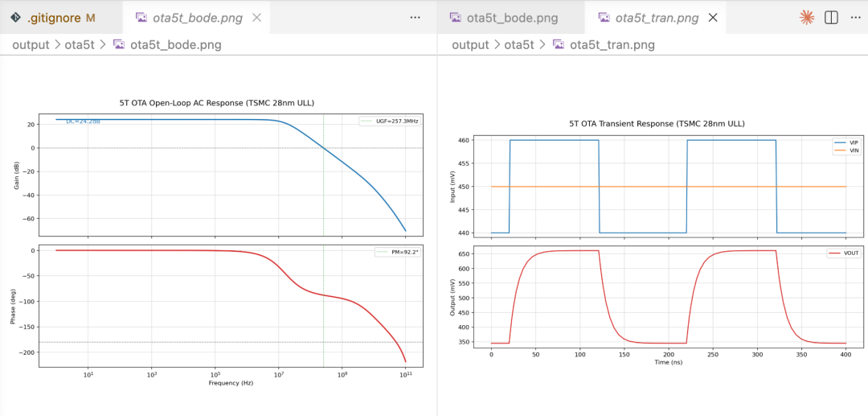The image size is (868, 416).
Task: Click the red VOUT transient output plot
Action: [668, 298]
